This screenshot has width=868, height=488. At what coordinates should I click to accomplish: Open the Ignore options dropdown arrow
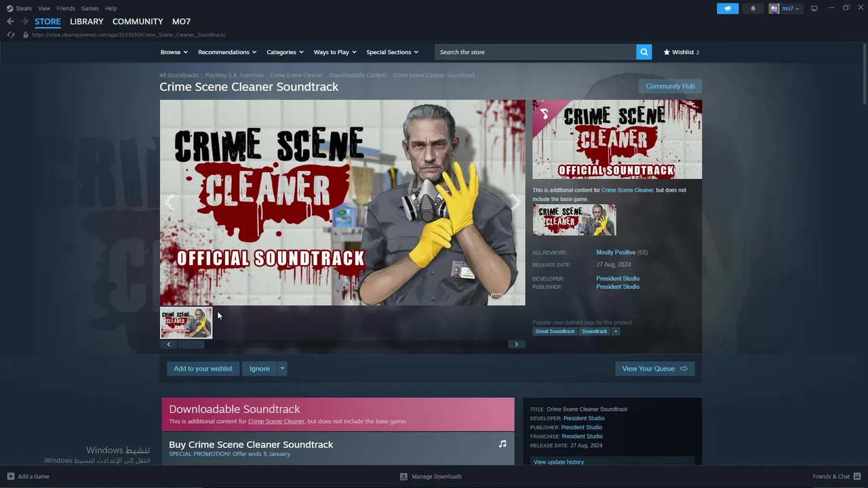[282, 369]
